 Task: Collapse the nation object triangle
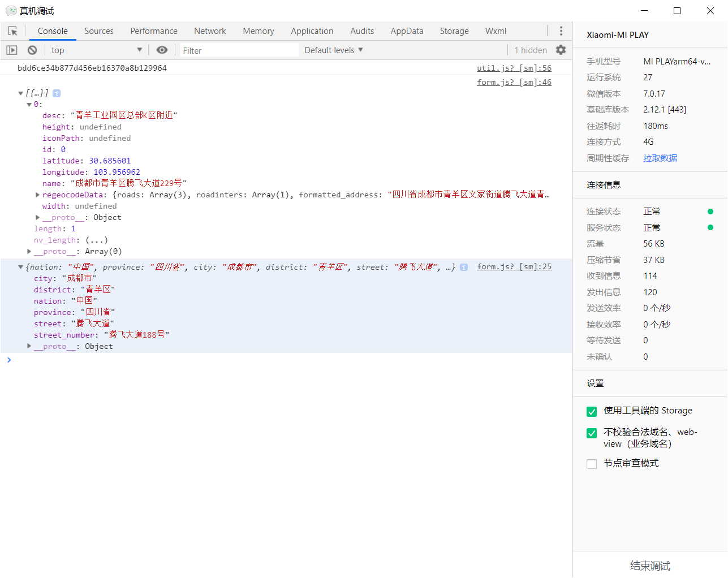[x=20, y=268]
